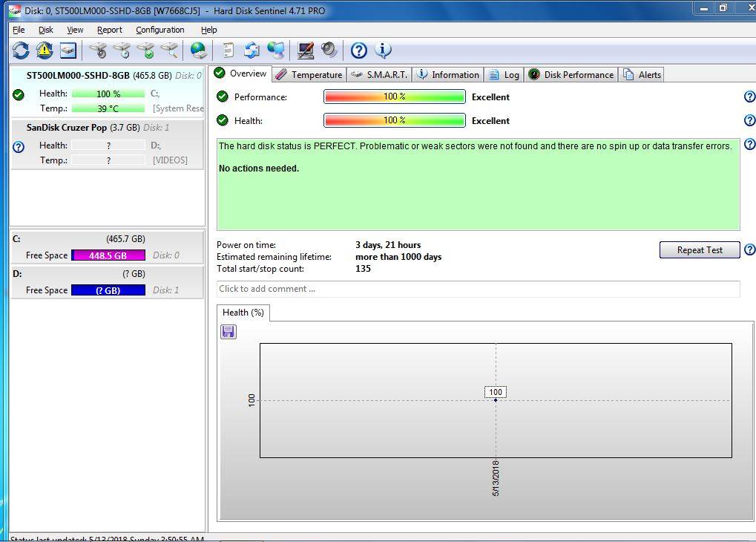Select the ST500LM000-SSHD-8GB disk entry

point(107,93)
